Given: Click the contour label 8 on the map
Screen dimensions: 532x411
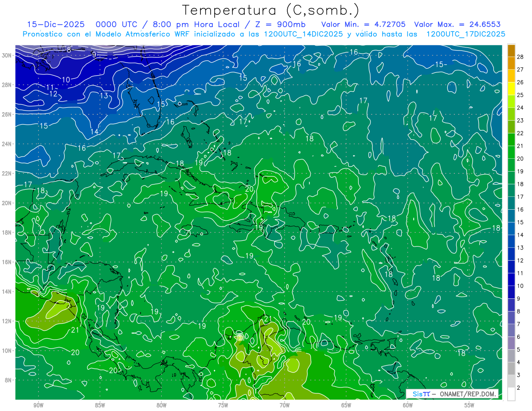Looking at the screenshot, I should (69, 50).
